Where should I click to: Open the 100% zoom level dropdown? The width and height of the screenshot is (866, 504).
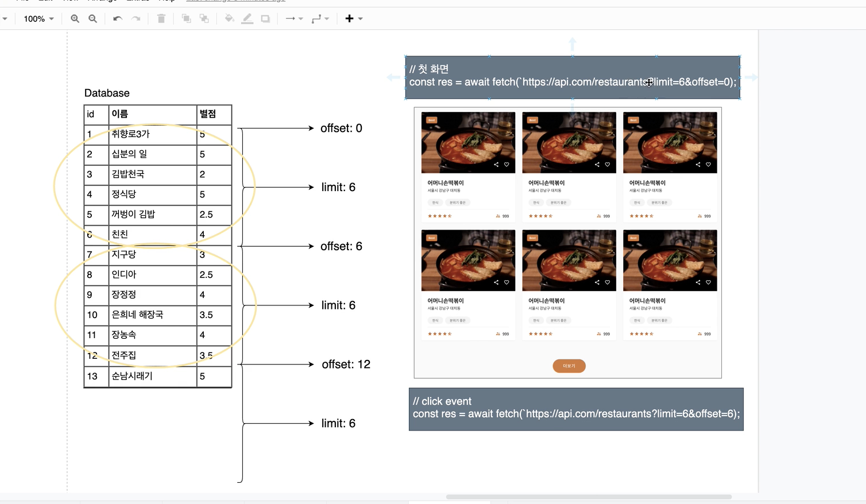click(x=38, y=19)
